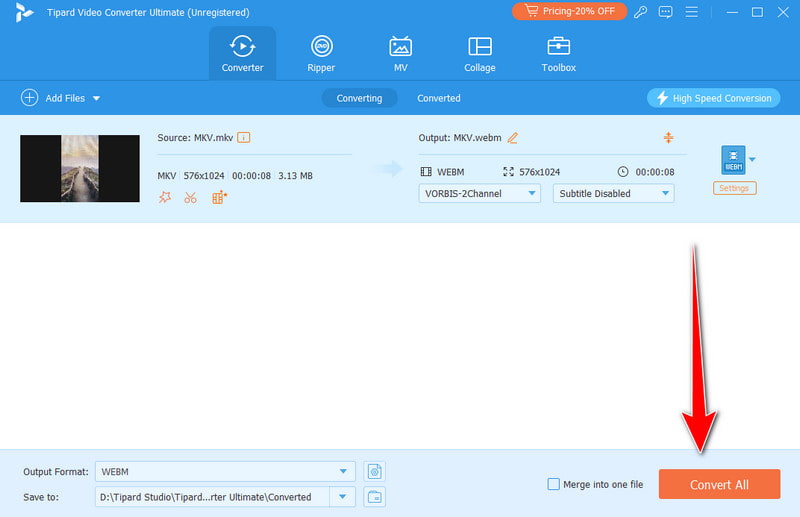Click the Source: MKV.mkv label

coord(195,138)
